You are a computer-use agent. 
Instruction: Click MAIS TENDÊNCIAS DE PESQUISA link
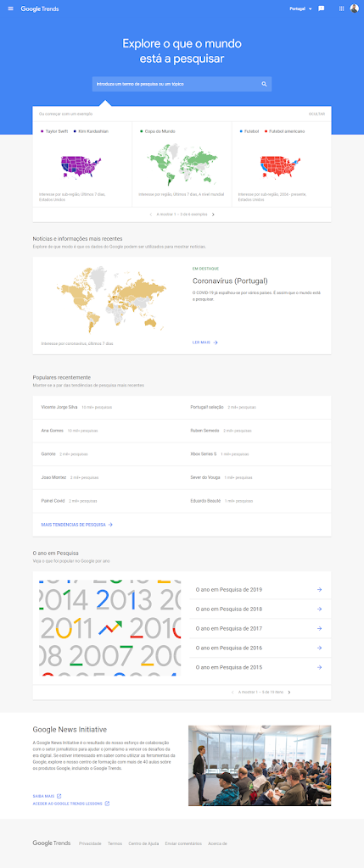[76, 524]
